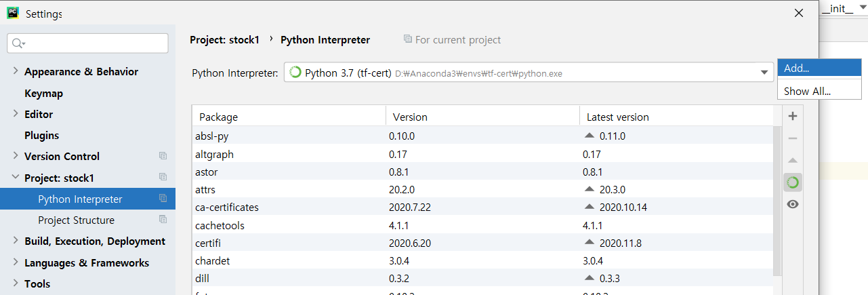Viewport: 868px width, 295px height.
Task: Click the project-scope icon beside Project: stock1
Action: coord(163,177)
